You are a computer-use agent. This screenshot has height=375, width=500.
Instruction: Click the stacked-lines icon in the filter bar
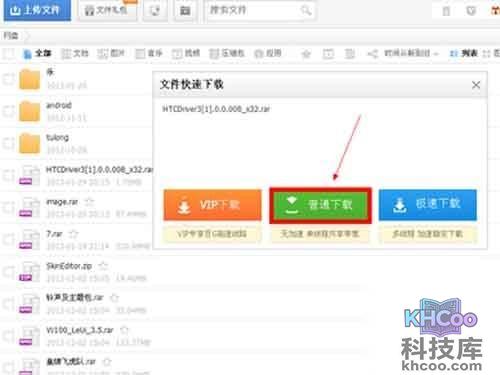(x=350, y=54)
